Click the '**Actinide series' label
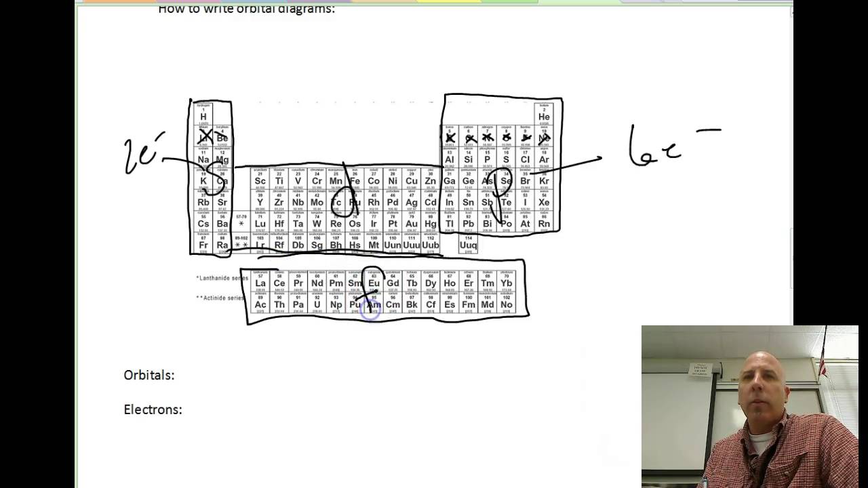 219,298
